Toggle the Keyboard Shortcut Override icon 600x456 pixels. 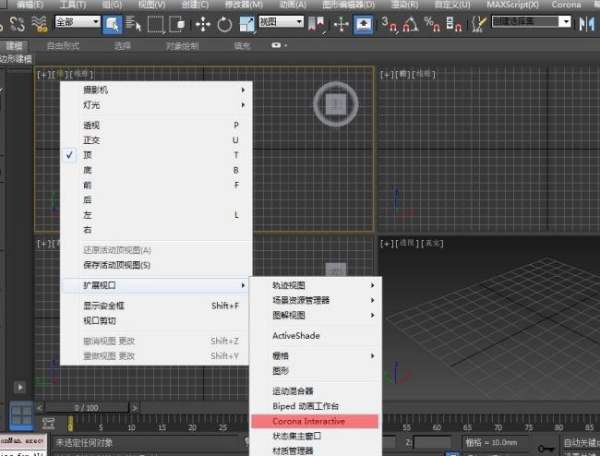[x=363, y=24]
